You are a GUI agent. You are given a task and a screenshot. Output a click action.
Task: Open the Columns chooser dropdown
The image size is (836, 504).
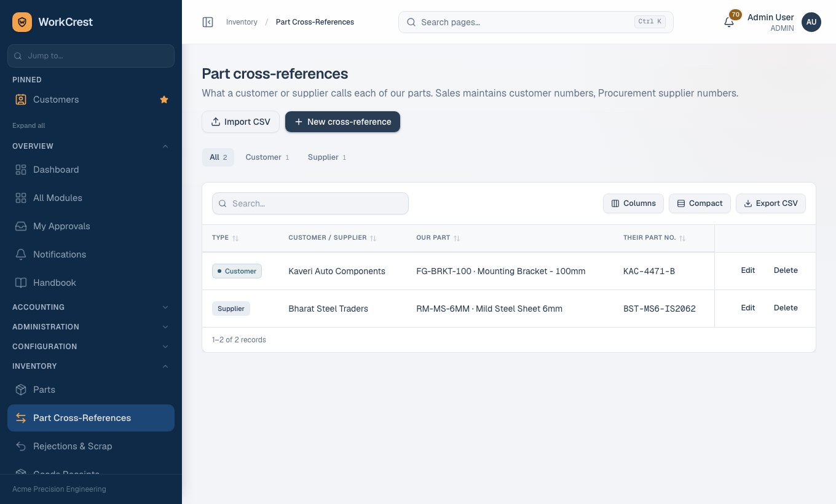click(x=633, y=203)
